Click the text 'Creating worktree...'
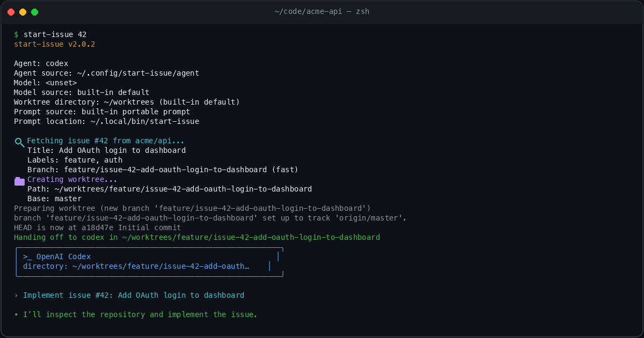This screenshot has width=644, height=338. [72, 179]
